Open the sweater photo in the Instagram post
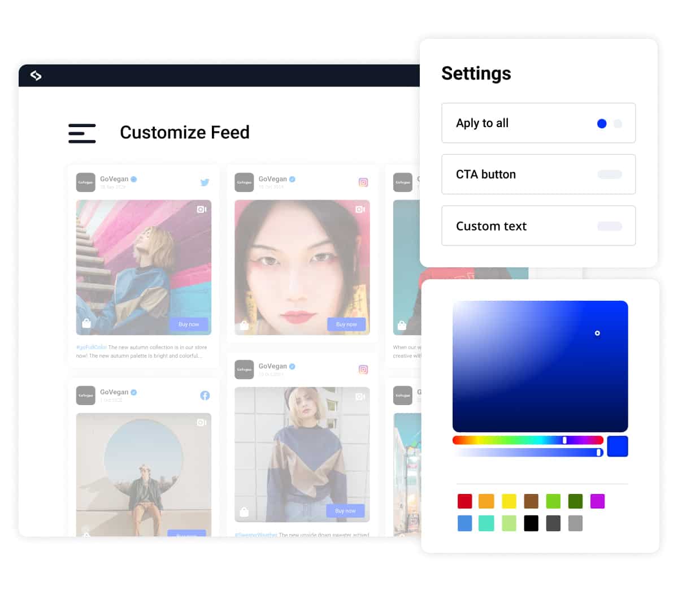Image resolution: width=678 pixels, height=616 pixels. click(x=302, y=454)
